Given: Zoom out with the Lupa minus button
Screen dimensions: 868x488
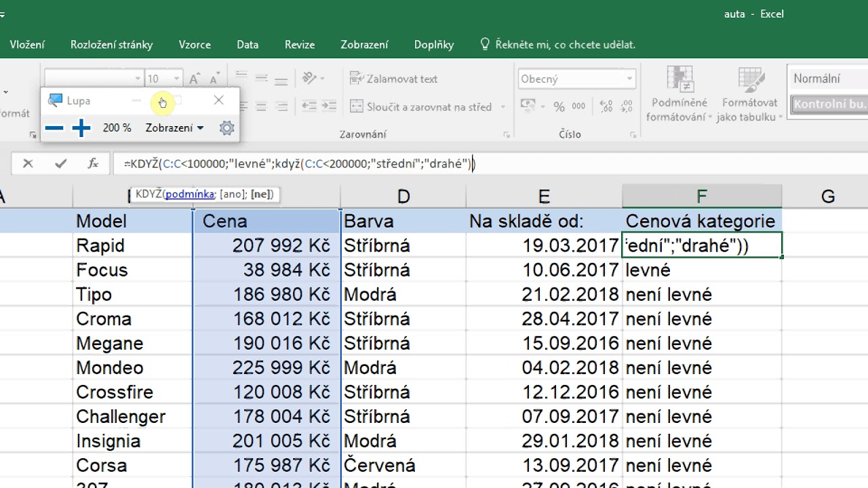Looking at the screenshot, I should tap(54, 128).
